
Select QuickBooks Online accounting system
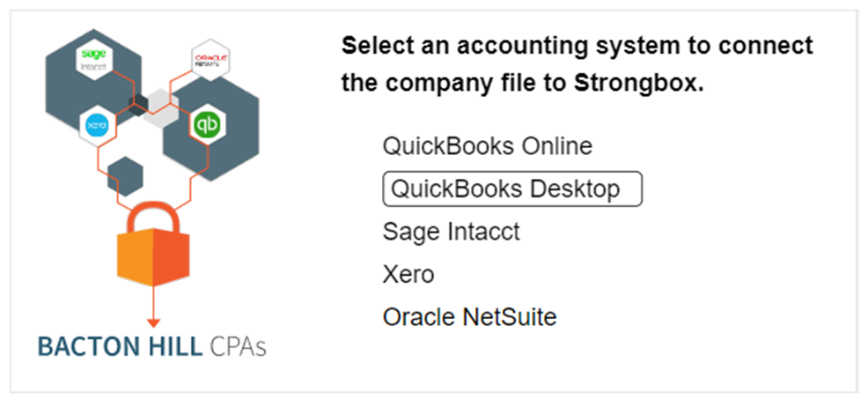pyautogui.click(x=487, y=146)
